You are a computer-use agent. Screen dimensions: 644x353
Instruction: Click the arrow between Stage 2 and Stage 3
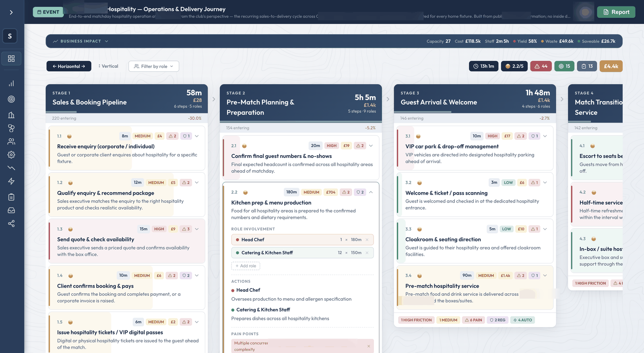(388, 99)
